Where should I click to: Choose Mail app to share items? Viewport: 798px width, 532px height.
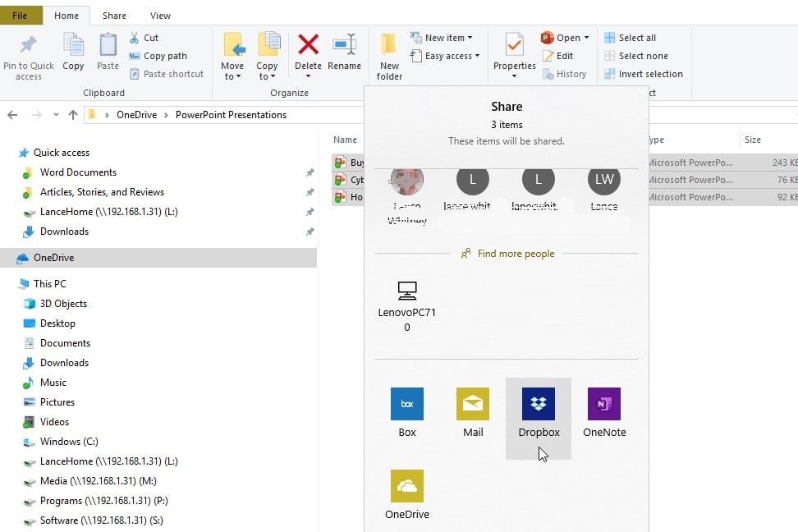coord(473,413)
